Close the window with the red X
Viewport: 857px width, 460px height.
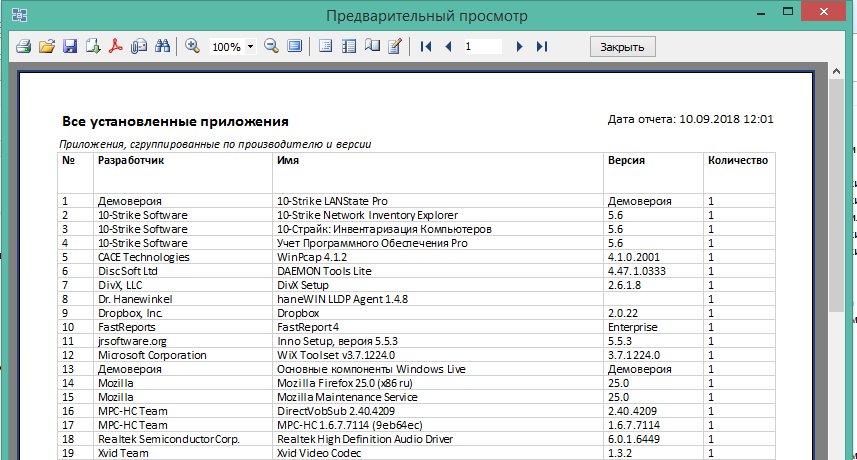(824, 11)
